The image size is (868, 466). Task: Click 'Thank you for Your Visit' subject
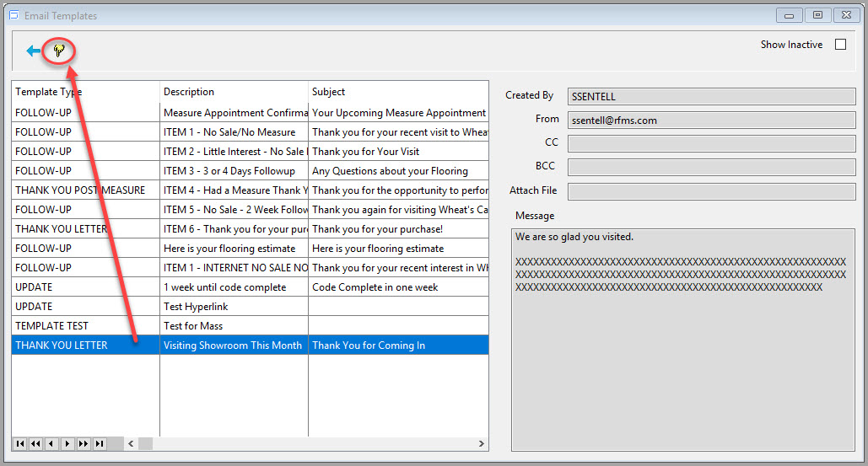tap(398, 152)
